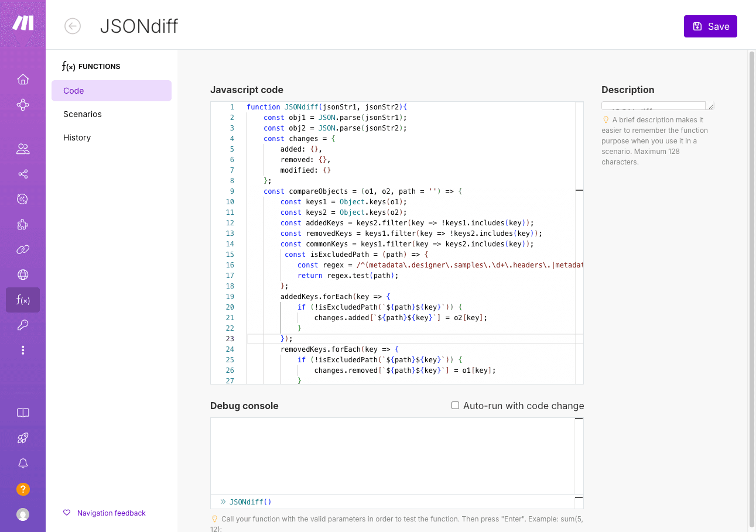The width and height of the screenshot is (756, 532).
Task: Open Scenarios icon in sidebar
Action: (23, 105)
